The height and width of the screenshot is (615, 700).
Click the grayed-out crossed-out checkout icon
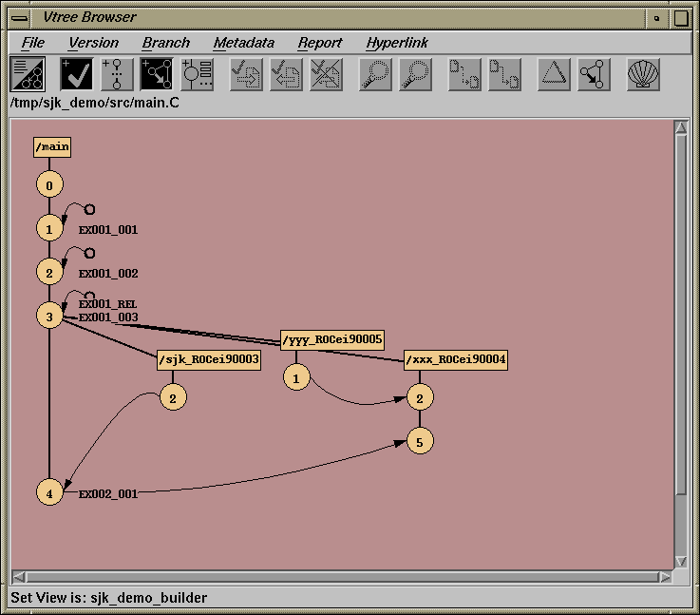(x=327, y=74)
